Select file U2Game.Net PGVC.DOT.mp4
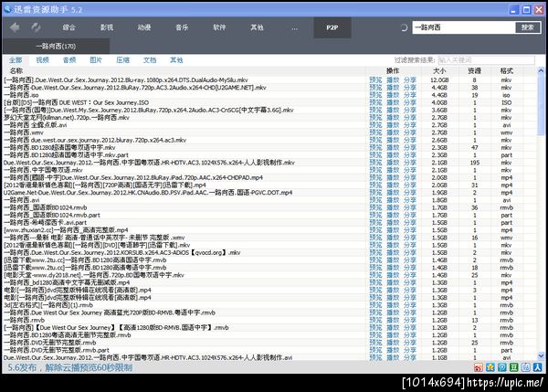 (x=148, y=193)
